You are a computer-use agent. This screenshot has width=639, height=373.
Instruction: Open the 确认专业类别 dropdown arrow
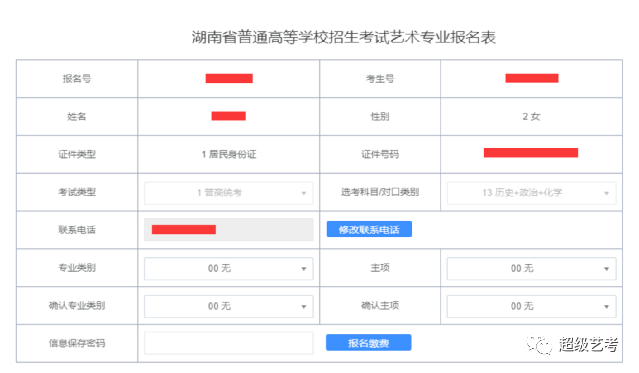pos(304,307)
